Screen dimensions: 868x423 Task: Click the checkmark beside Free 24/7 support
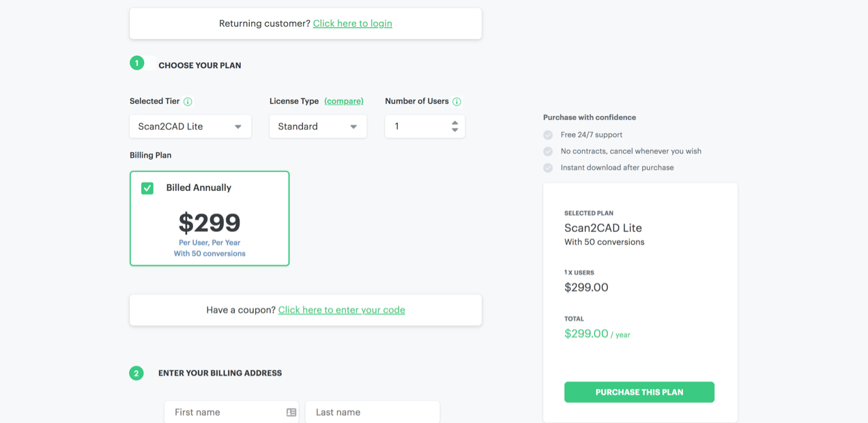click(x=547, y=134)
